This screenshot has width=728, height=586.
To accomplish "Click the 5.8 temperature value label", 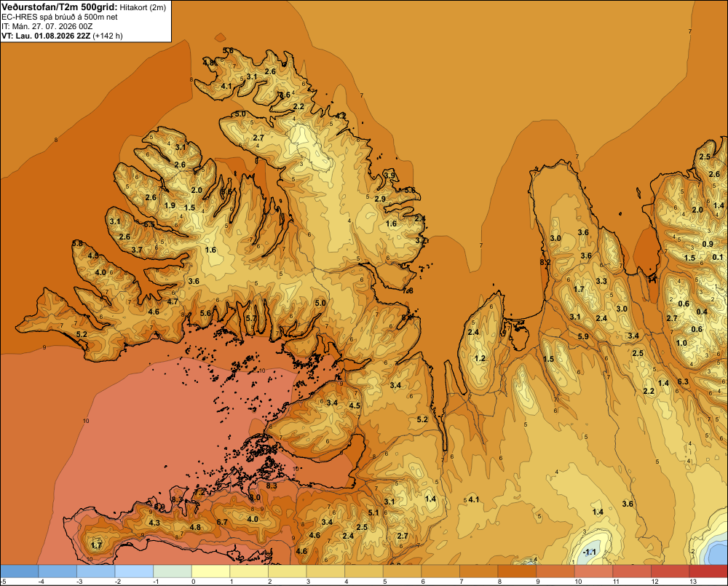I will click(77, 243).
